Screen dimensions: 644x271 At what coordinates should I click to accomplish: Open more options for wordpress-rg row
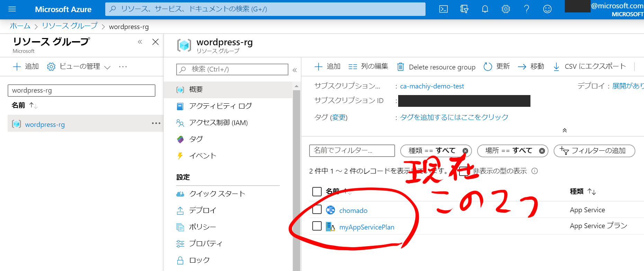coord(156,123)
